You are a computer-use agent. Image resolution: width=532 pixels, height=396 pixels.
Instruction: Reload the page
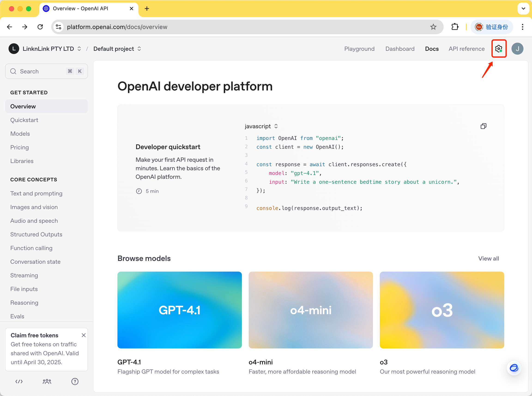[x=40, y=27]
